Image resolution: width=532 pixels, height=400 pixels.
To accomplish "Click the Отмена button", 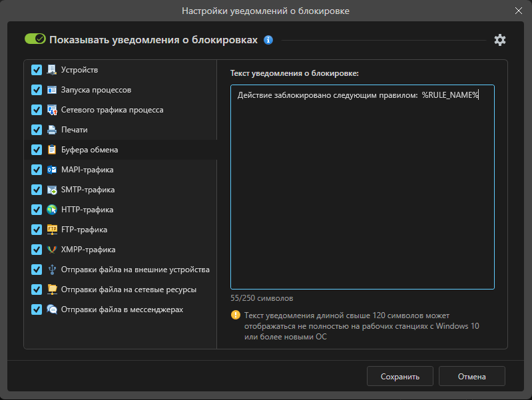I will pos(471,376).
